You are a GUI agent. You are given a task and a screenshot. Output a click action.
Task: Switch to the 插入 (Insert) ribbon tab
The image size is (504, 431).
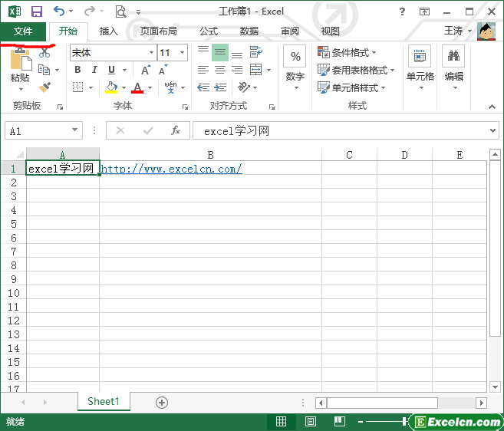pos(109,31)
